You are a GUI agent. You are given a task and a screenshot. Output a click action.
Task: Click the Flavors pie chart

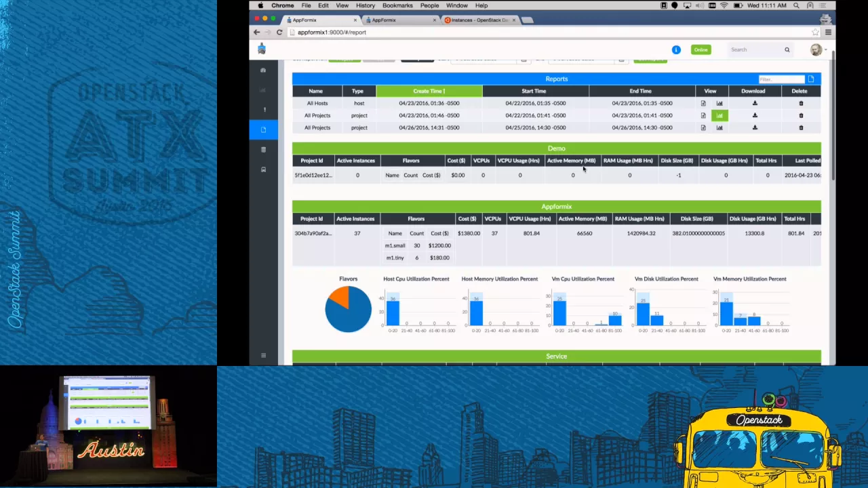(348, 309)
